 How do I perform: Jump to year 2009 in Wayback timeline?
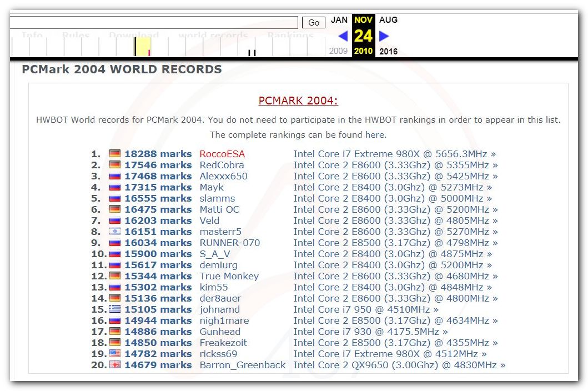338,51
